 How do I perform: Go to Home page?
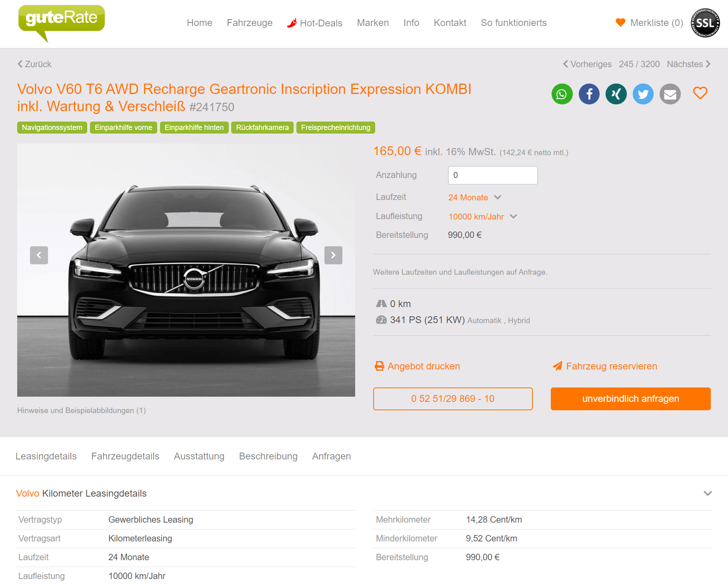[x=200, y=23]
